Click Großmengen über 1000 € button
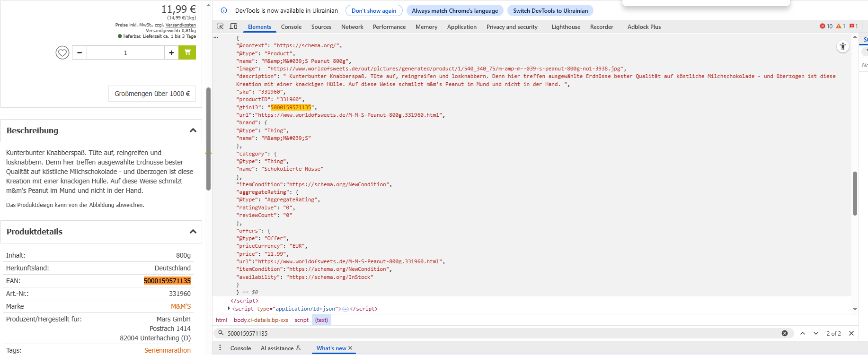Image resolution: width=868 pixels, height=355 pixels. point(152,94)
